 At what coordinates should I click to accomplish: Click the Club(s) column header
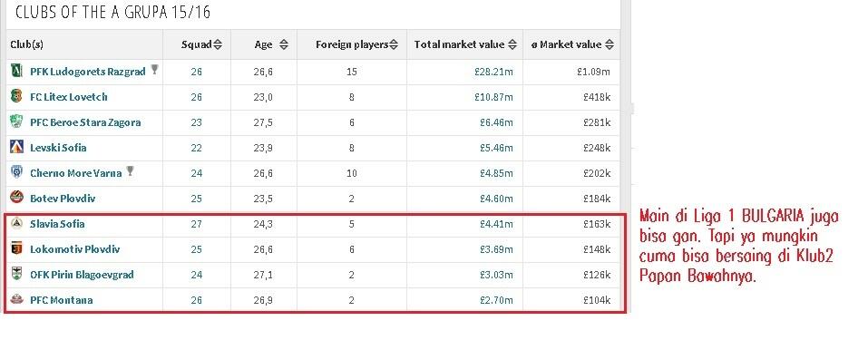(26, 44)
